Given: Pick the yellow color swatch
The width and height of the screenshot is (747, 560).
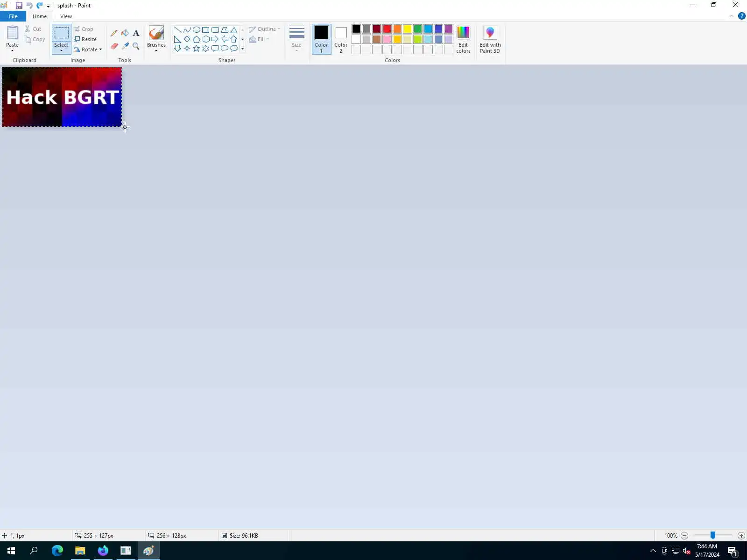Looking at the screenshot, I should tap(408, 29).
